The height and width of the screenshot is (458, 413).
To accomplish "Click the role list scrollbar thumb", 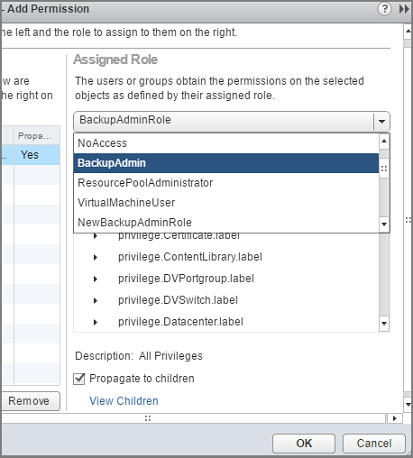I will 384,169.
